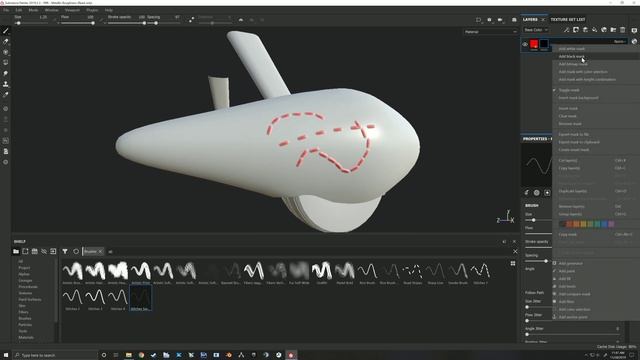The height and width of the screenshot is (360, 640).
Task: Adjust the top toolbar Size slider
Action: pyautogui.click(x=31, y=23)
